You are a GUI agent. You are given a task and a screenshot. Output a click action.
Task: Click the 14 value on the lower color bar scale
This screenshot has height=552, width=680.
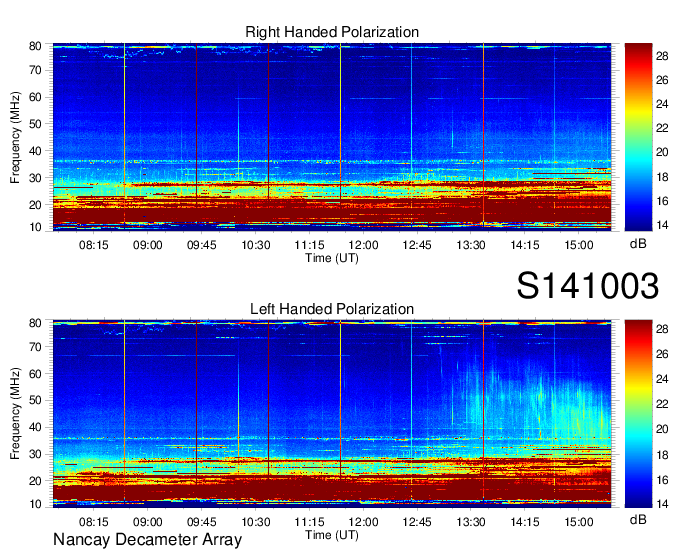pos(662,503)
